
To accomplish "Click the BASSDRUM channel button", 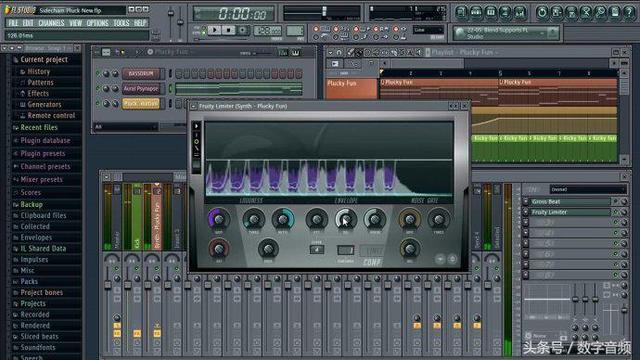I will coord(141,73).
